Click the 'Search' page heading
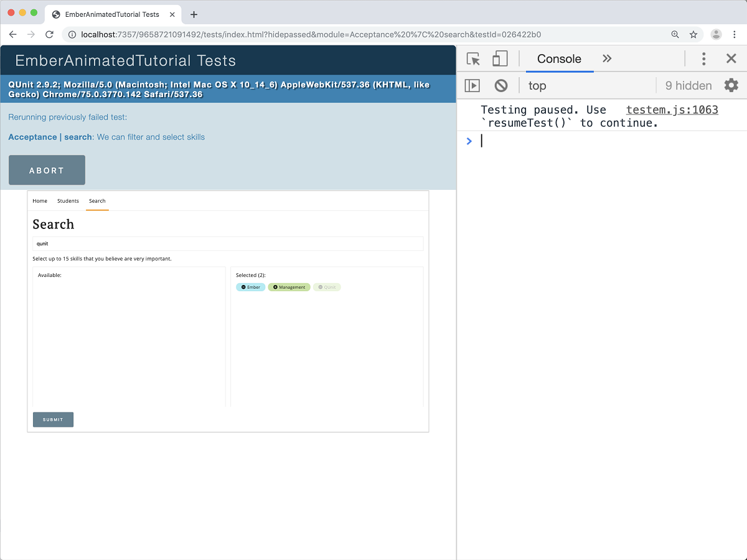Viewport: 747px width, 560px height. 54,224
